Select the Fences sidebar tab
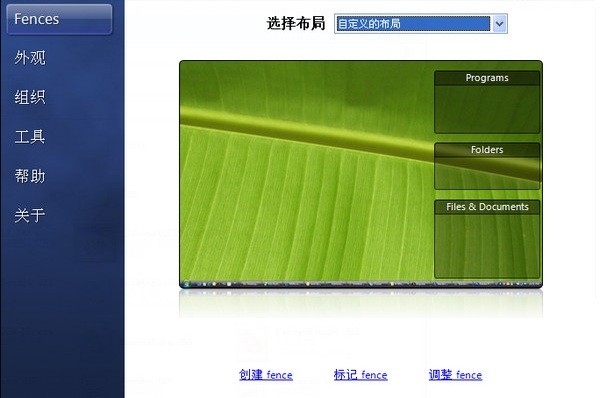 (59, 19)
